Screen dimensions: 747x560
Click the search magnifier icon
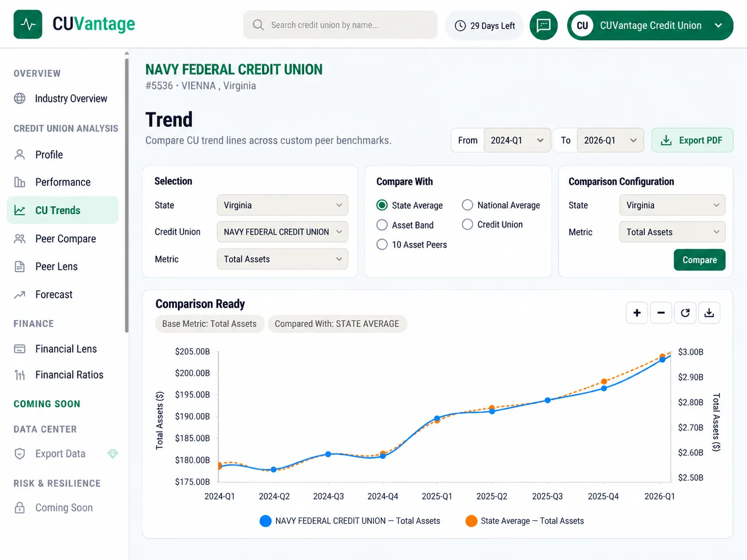(x=258, y=25)
